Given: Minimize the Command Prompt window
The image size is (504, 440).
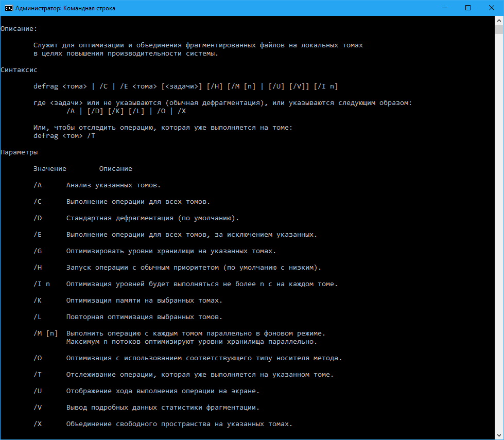Looking at the screenshot, I should click(x=444, y=8).
